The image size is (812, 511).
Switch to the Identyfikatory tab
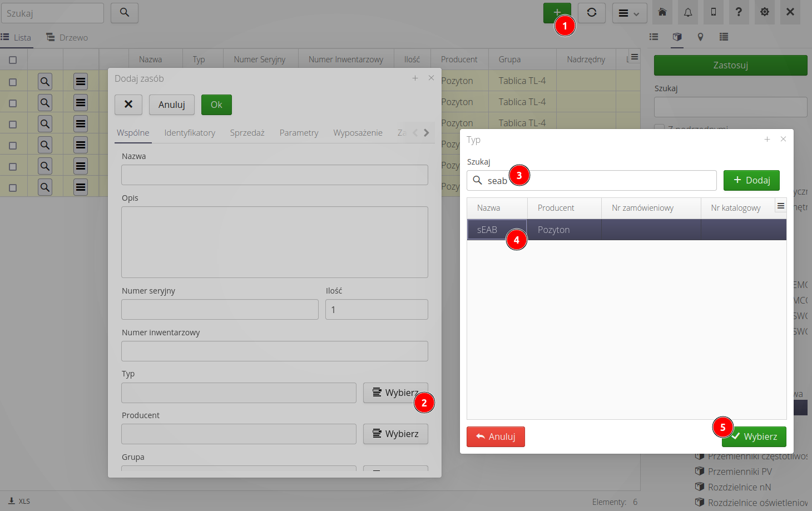pos(190,133)
